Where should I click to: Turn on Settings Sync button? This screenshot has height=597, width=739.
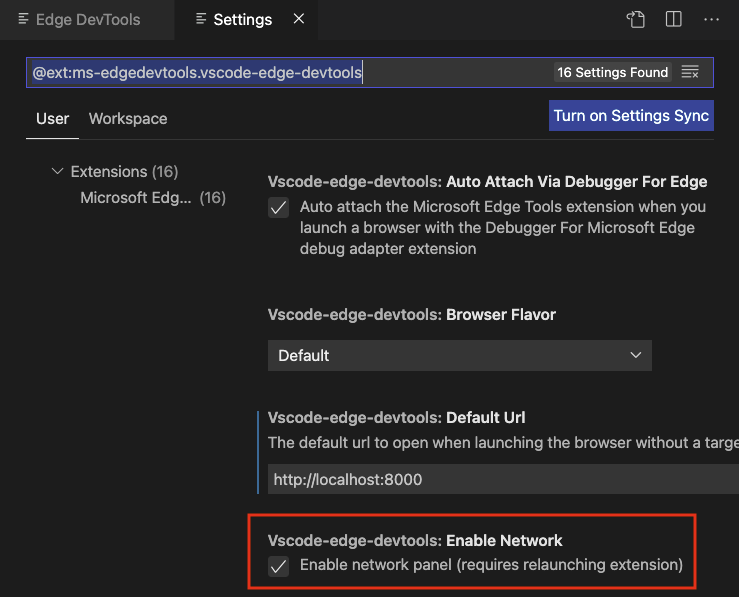(631, 115)
